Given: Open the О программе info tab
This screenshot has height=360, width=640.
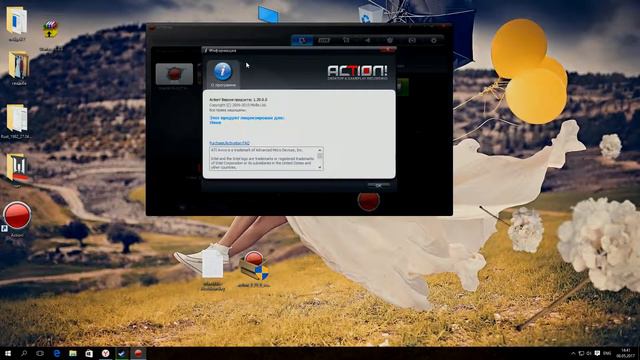Looking at the screenshot, I should point(223,74).
